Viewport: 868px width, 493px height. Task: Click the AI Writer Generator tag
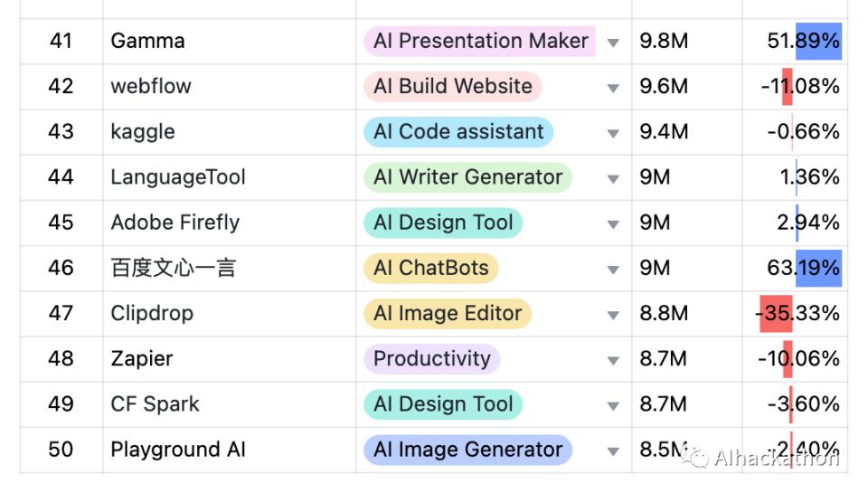(467, 177)
